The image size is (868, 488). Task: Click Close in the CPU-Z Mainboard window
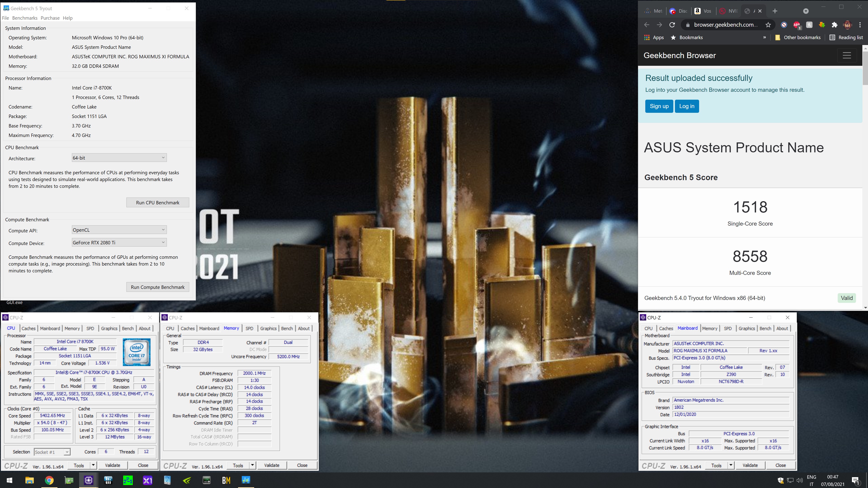(780, 465)
